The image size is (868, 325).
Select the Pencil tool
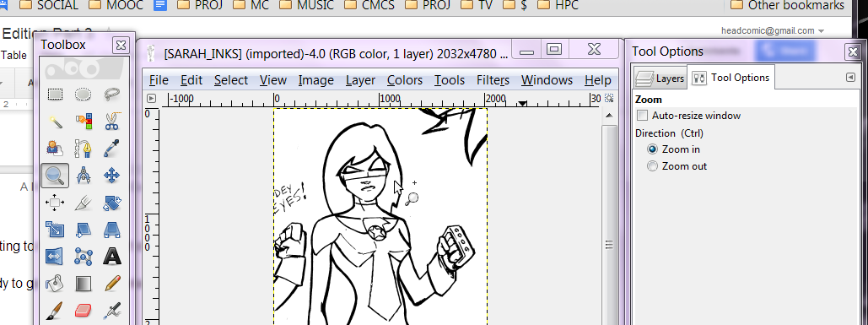(112, 284)
